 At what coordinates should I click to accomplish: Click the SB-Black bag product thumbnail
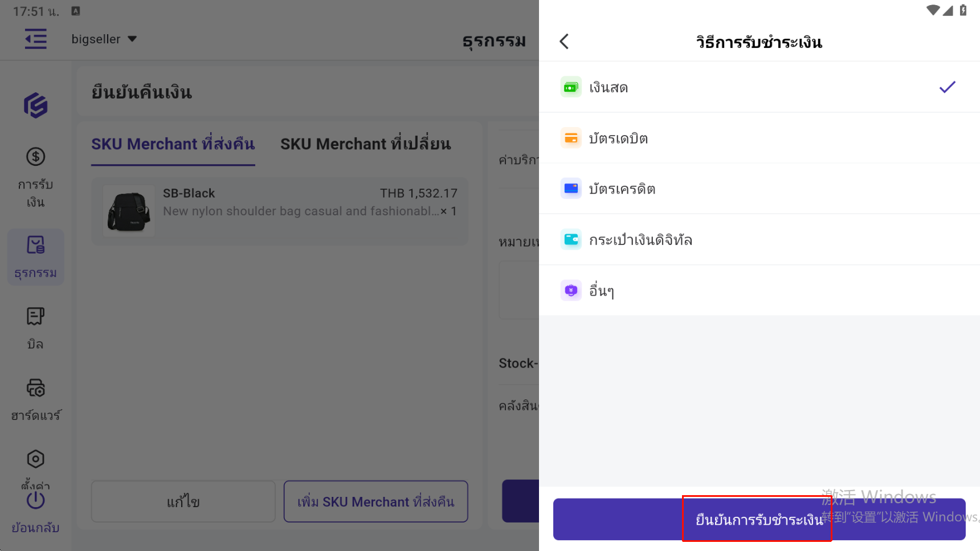(129, 211)
